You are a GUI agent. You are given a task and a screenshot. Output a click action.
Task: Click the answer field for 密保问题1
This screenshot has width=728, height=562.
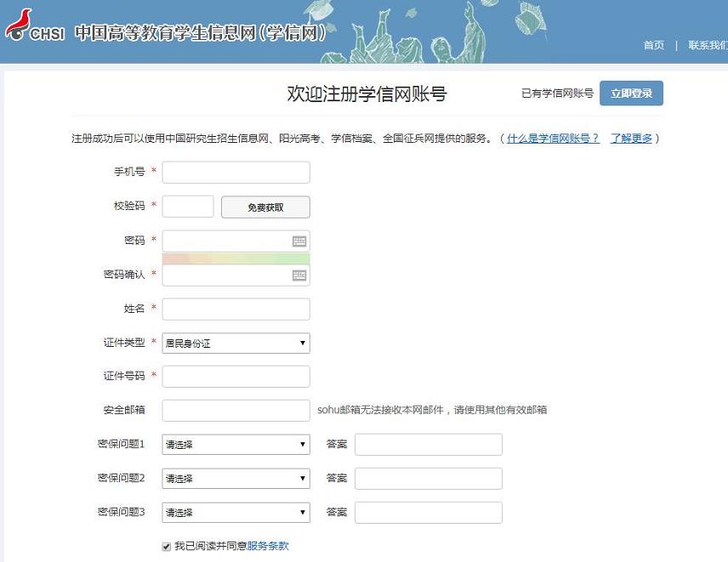pyautogui.click(x=428, y=445)
